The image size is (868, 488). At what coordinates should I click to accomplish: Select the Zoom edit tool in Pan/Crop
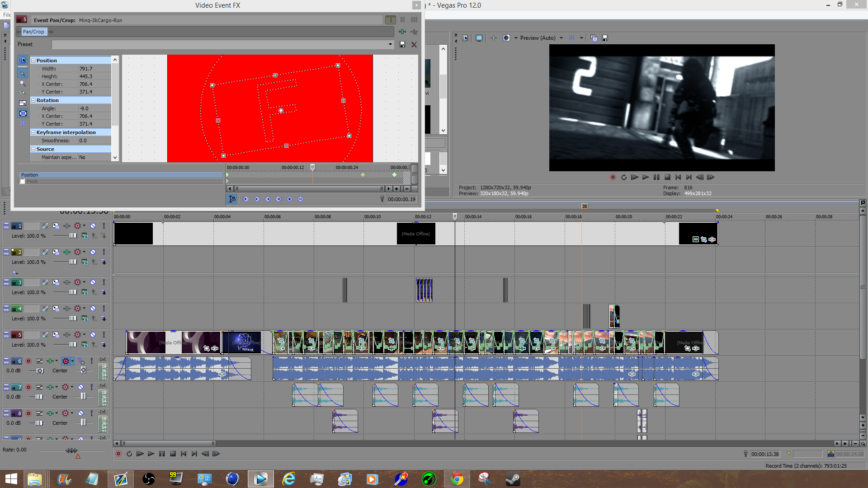[x=23, y=83]
